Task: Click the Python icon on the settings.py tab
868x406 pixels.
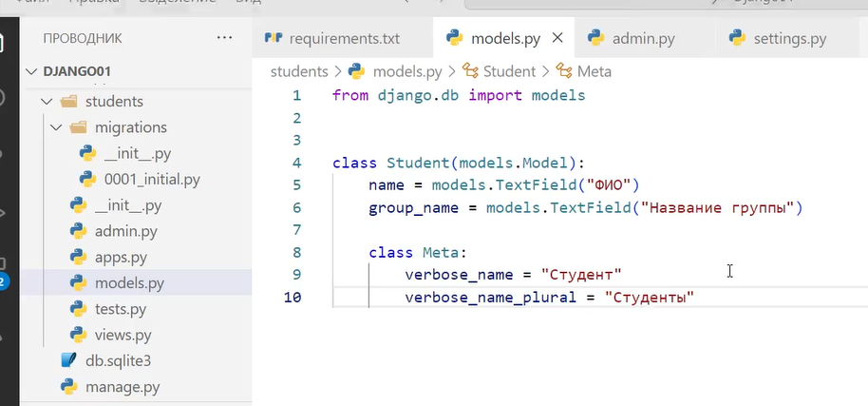Action: [x=737, y=39]
